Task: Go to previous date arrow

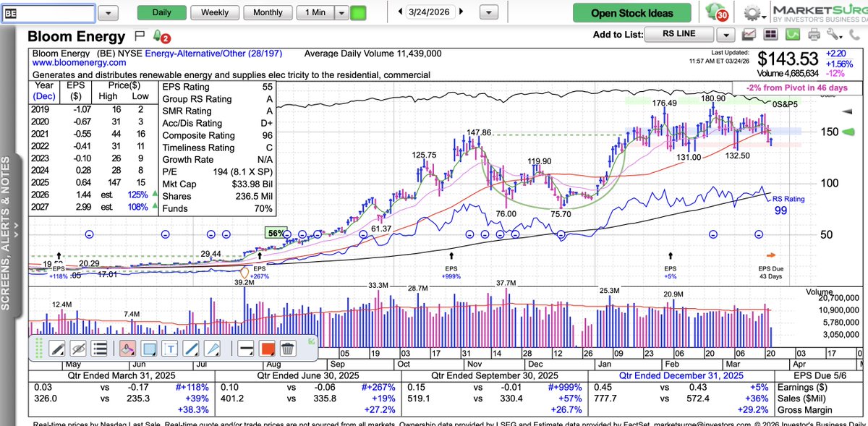Action: [x=401, y=12]
